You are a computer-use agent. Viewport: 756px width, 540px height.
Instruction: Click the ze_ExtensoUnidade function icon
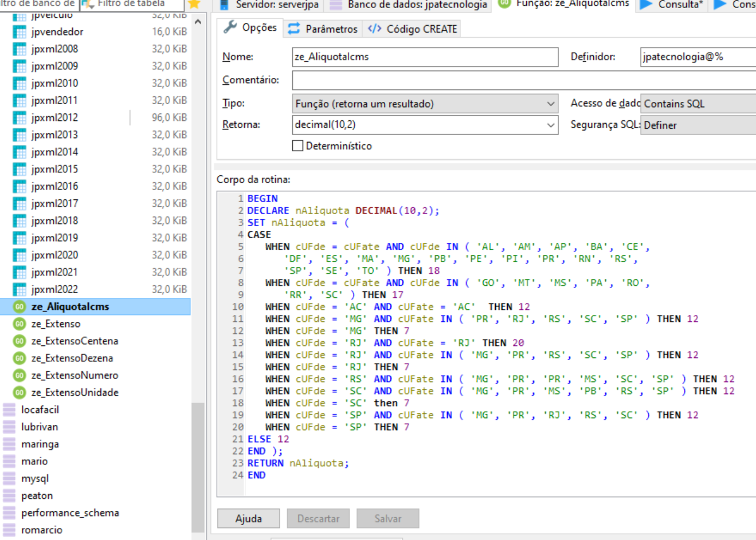pos(19,393)
